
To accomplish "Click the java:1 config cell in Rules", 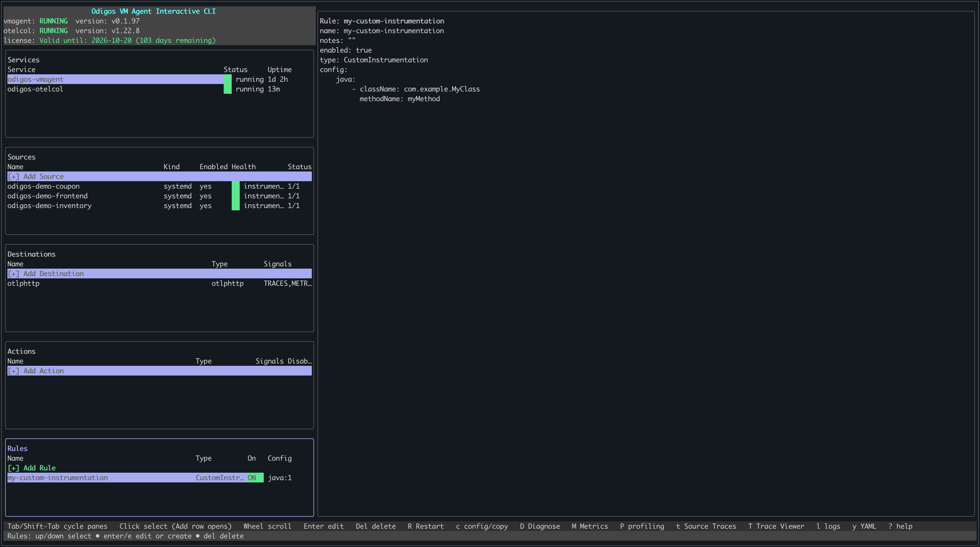I will [280, 478].
